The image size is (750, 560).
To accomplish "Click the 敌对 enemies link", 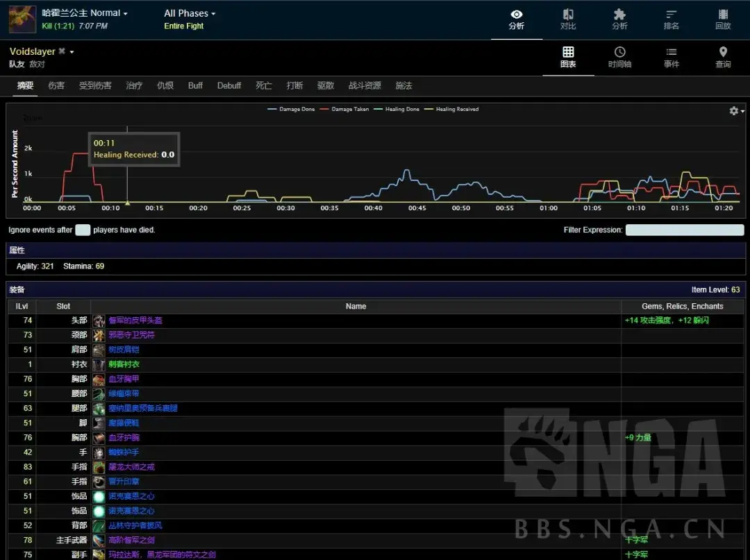I will 37,64.
